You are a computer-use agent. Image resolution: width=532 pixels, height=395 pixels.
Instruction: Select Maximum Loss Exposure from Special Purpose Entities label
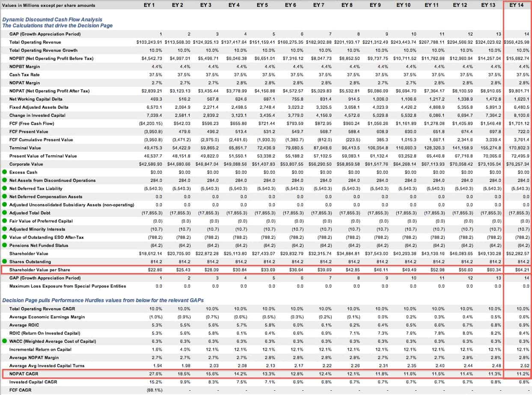point(68,286)
